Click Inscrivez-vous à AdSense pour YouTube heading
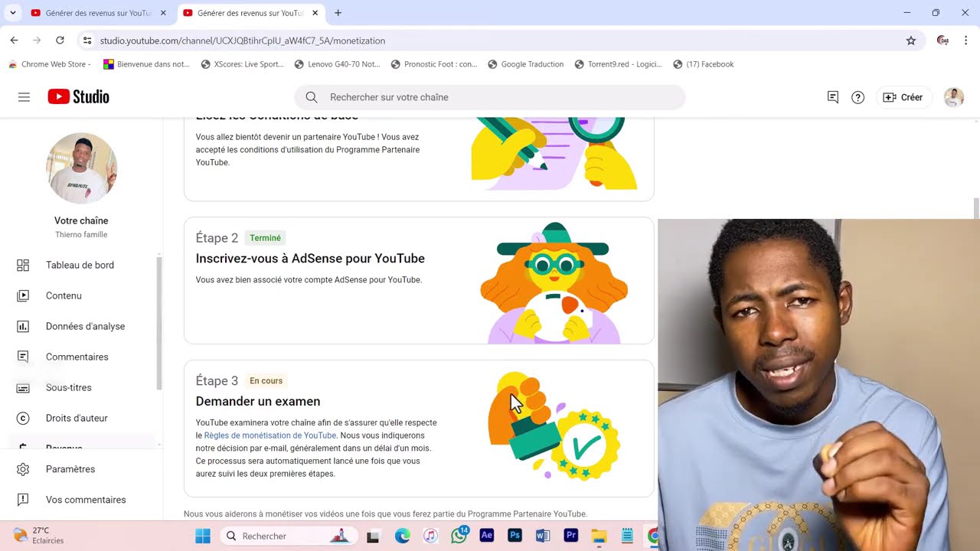This screenshot has width=980, height=551. pos(310,259)
